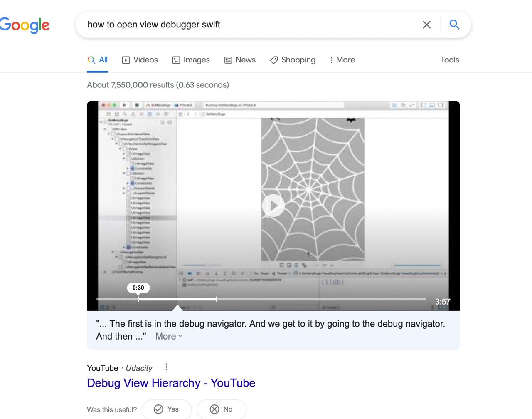Click the end of highlighted timeline segment
The width and height of the screenshot is (532, 419).
[217, 299]
